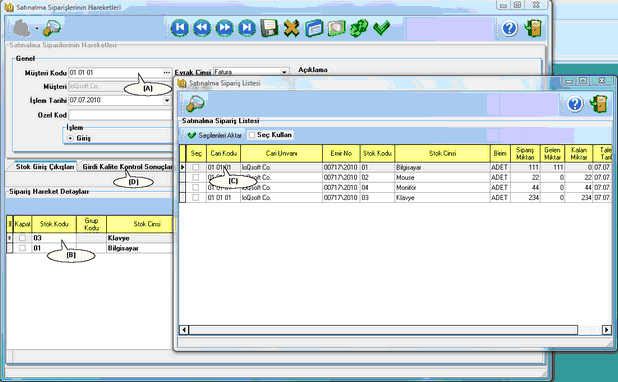618x382 pixels.
Task: Sort by Stok Cinsi header in order list
Action: [x=443, y=153]
